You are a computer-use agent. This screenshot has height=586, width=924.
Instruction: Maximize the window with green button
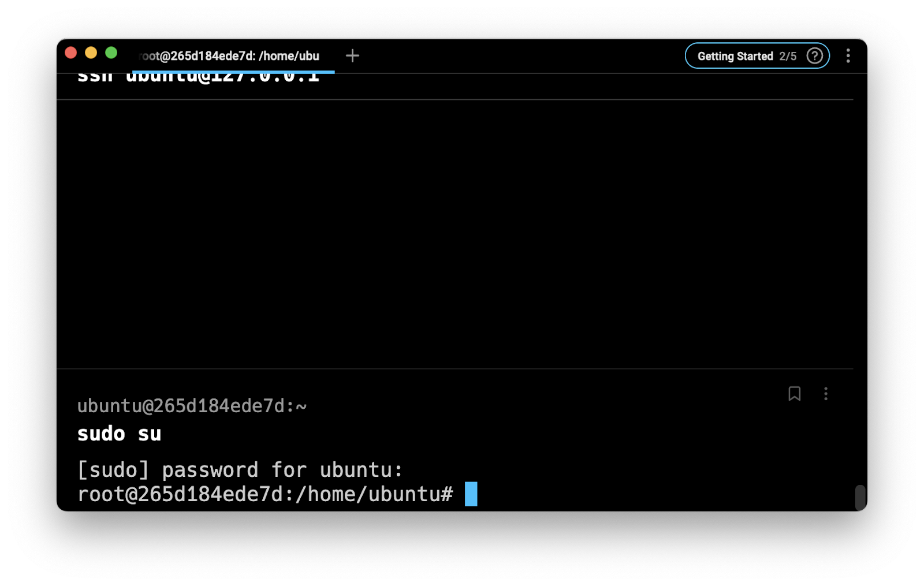(x=111, y=53)
